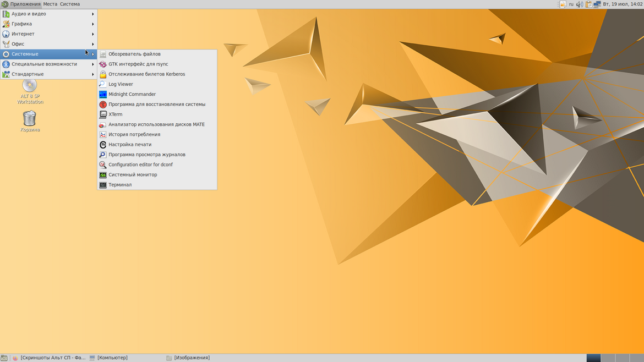Open Программа для восстановления системы
This screenshot has height=362, width=644.
(x=157, y=104)
